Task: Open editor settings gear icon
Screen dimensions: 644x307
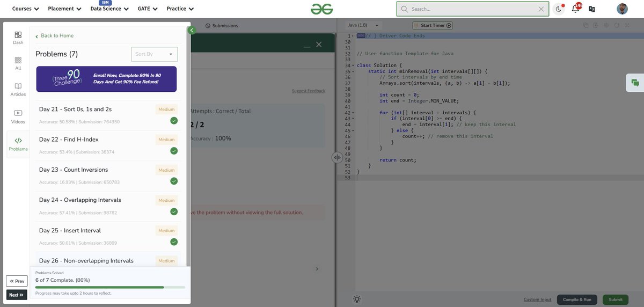Action: (606, 25)
